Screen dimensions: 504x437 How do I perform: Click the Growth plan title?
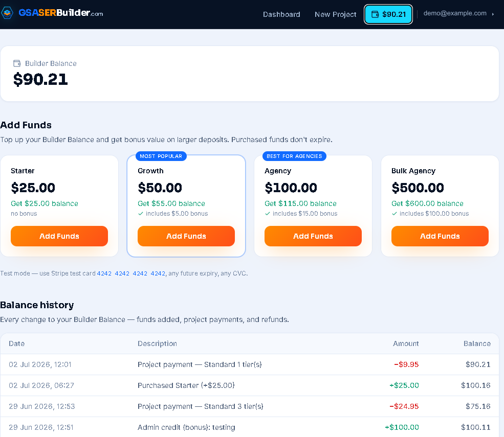point(150,171)
